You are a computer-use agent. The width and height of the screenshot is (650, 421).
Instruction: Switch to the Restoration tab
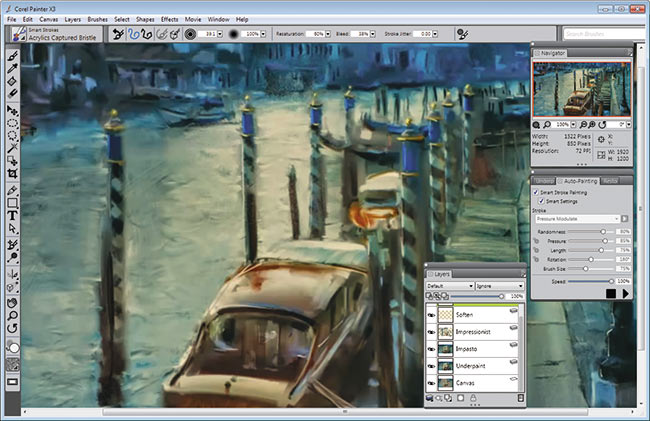pos(610,181)
